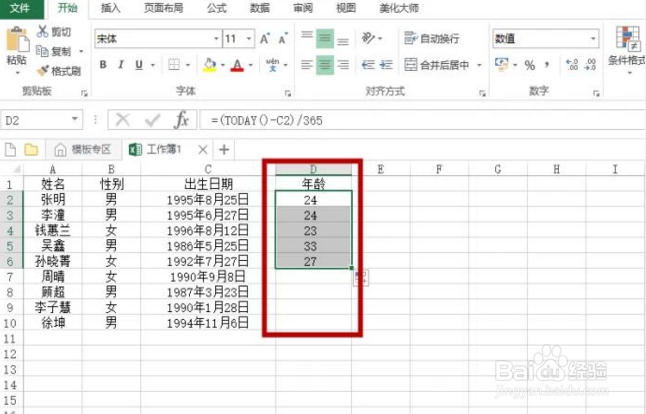
Task: Open the 数值 number format dropdown
Action: pyautogui.click(x=593, y=39)
